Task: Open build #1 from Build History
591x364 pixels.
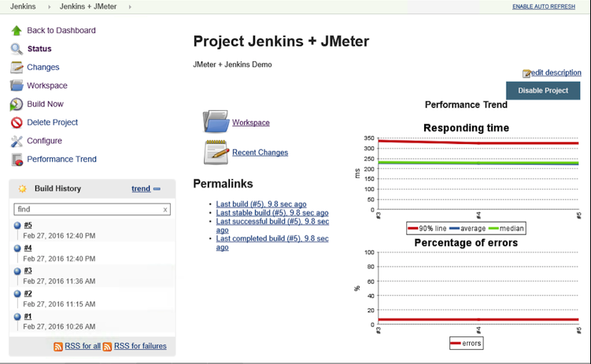Action: pyautogui.click(x=28, y=316)
